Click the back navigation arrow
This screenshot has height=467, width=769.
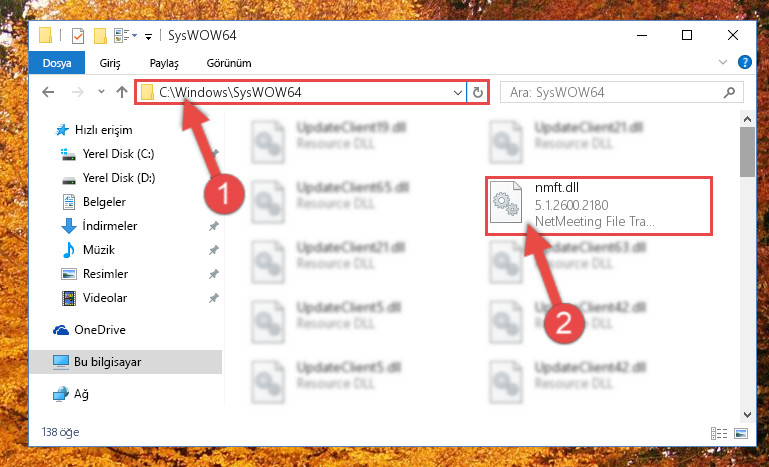pyautogui.click(x=48, y=92)
